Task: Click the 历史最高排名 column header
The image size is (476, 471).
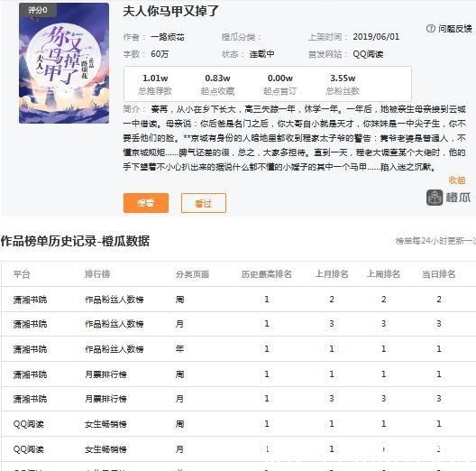Action: (266, 274)
